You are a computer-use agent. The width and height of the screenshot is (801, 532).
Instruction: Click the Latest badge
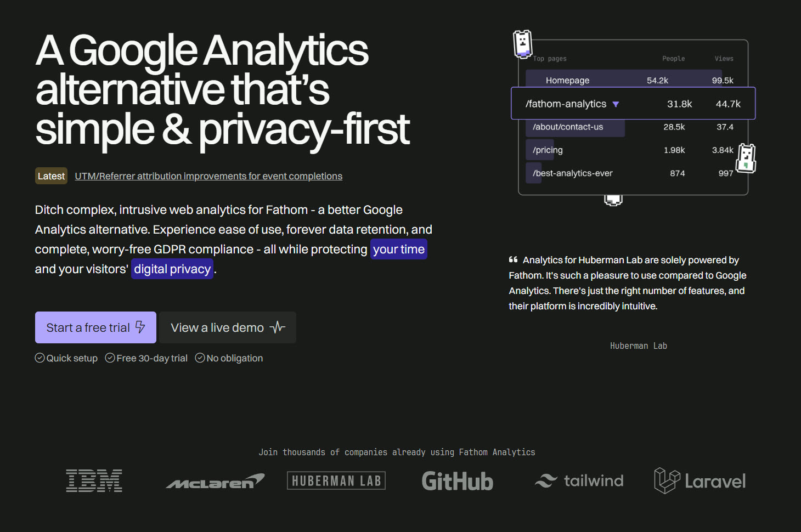point(51,176)
